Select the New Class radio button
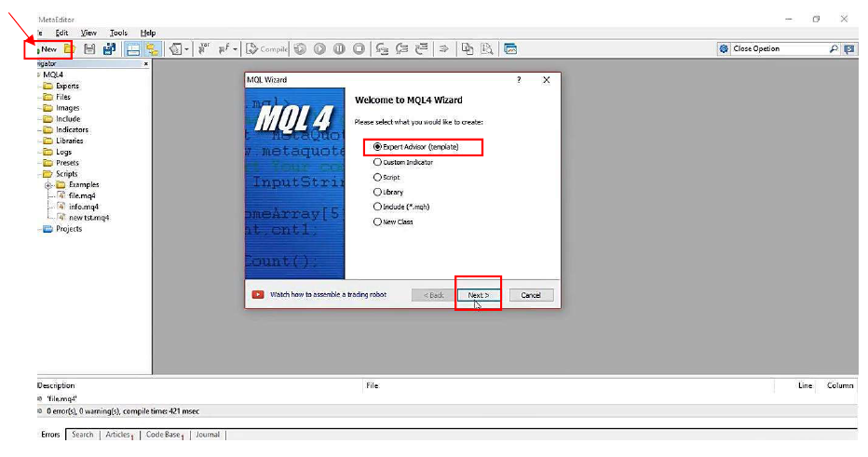Viewport: 868px width, 457px height. (x=377, y=222)
